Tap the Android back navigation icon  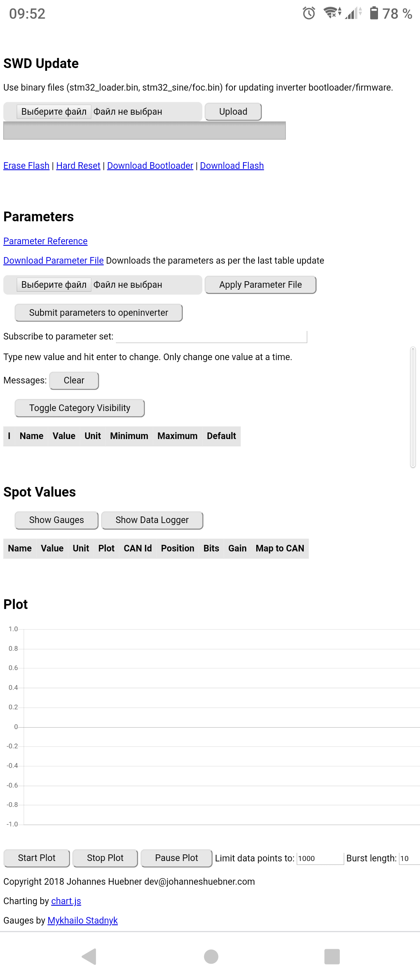tap(89, 956)
